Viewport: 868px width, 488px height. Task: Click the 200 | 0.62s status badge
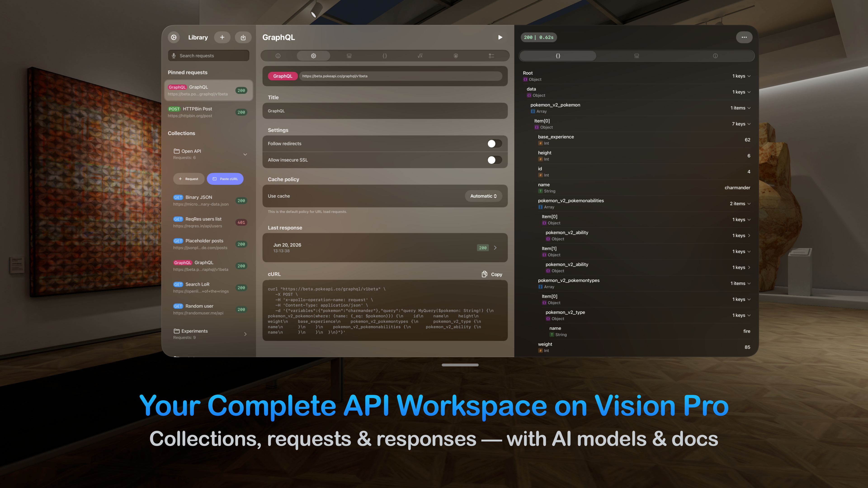(x=538, y=37)
